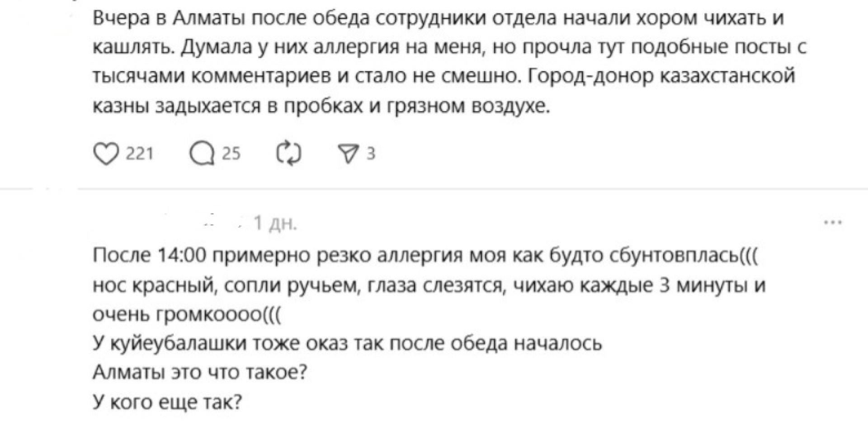Share the post with the send icon
This screenshot has width=868, height=421.
[x=349, y=154]
